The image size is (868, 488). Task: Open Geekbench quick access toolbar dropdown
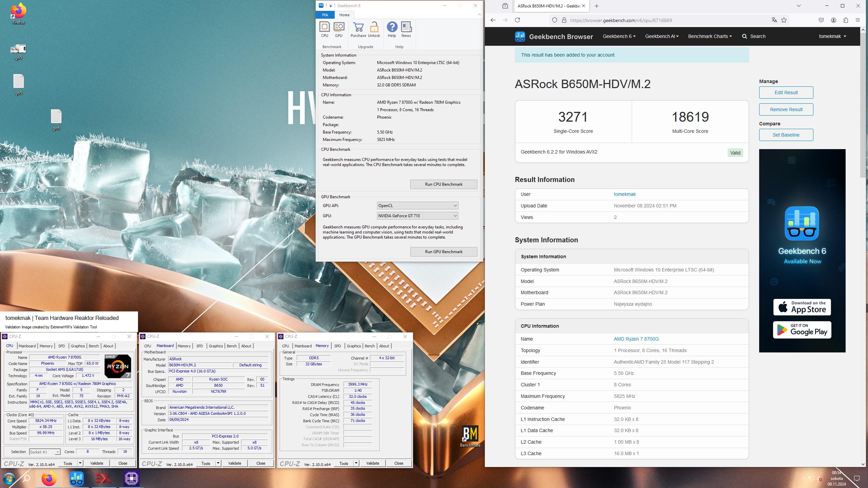point(331,6)
